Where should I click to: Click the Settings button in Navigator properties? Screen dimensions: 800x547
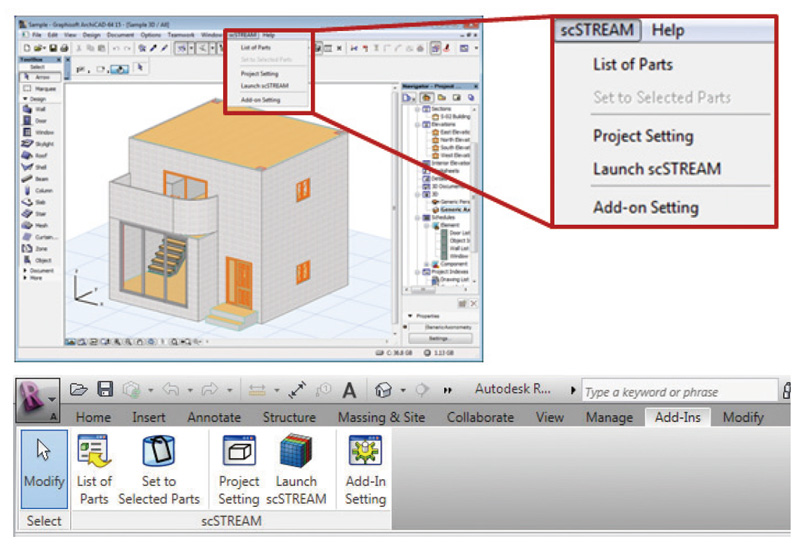click(440, 338)
